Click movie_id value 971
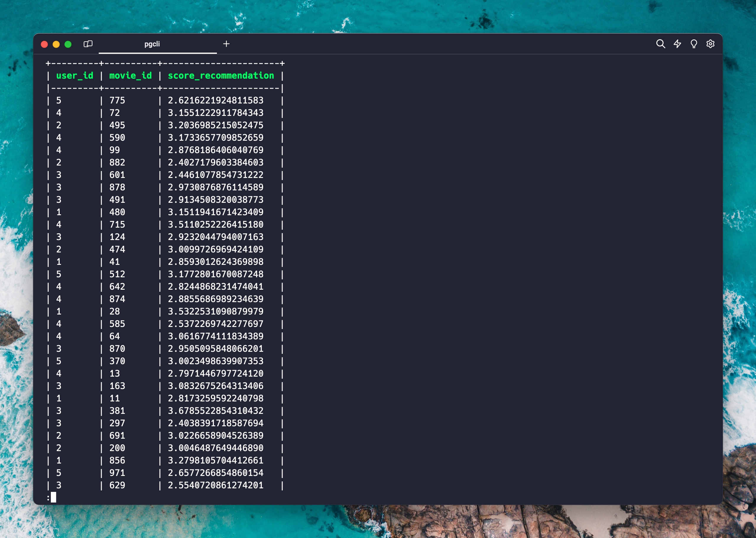 point(117,473)
